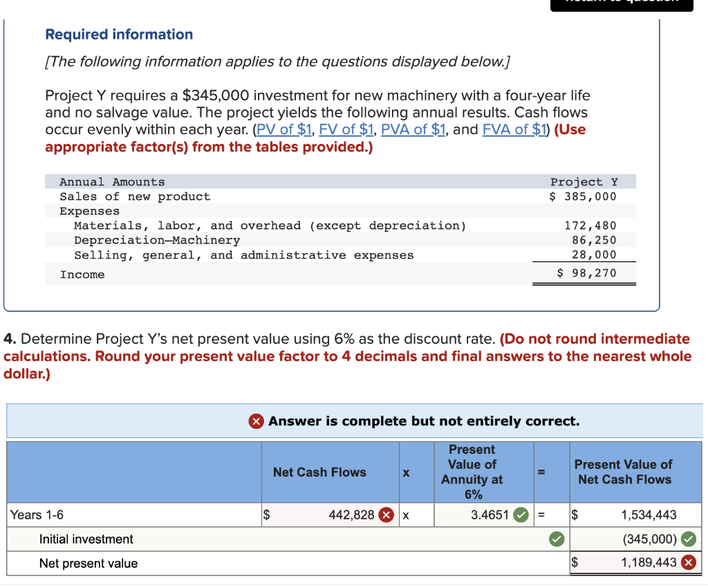708x588 pixels.
Task: Click the 'Required information' heading
Action: 119,35
